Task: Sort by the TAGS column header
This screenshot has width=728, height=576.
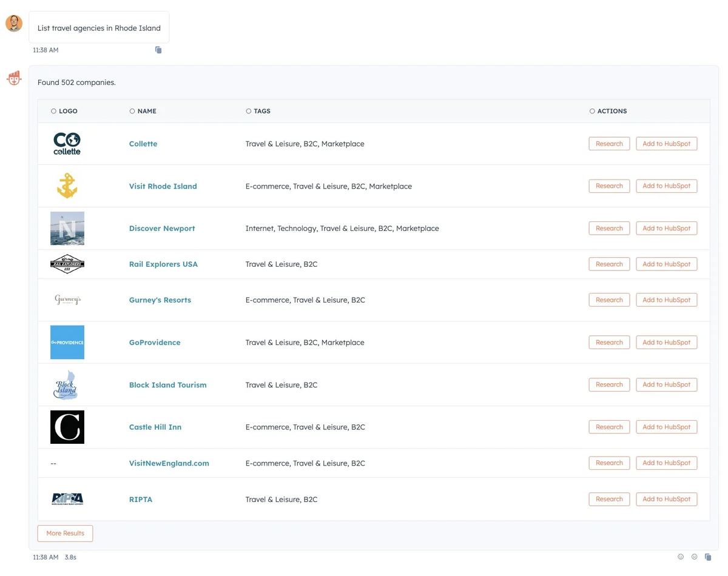Action: click(258, 111)
